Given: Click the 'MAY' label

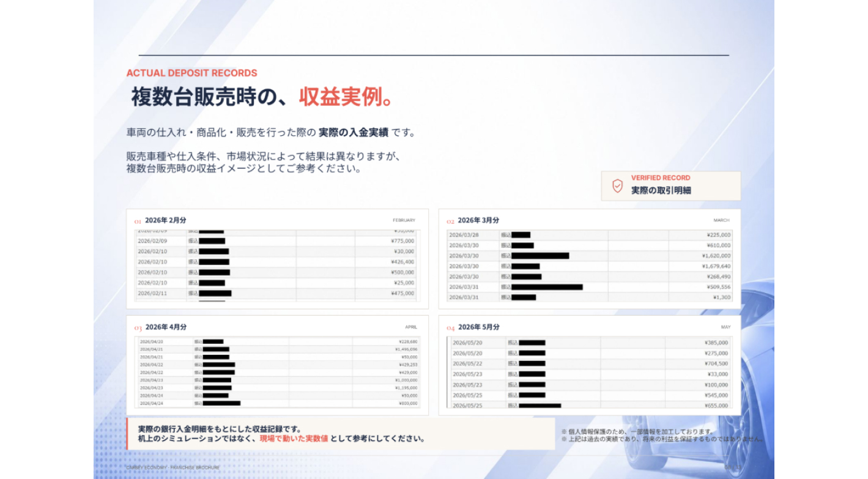Looking at the screenshot, I should (725, 327).
